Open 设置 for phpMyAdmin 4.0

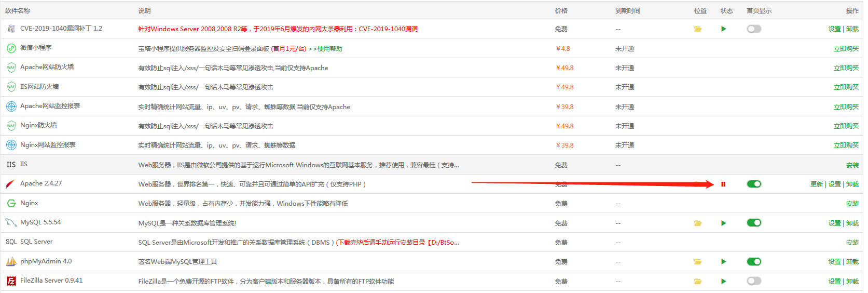[834, 262]
